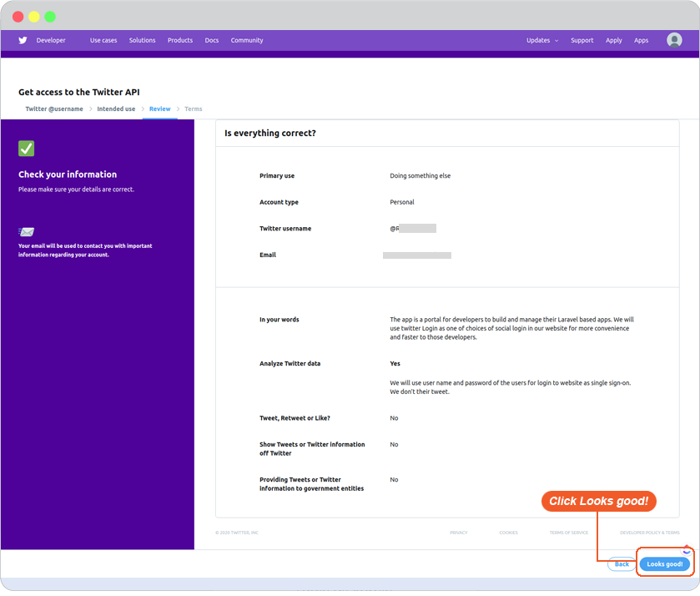Open Apps in the top navigation
This screenshot has height=596, width=700.
[641, 40]
